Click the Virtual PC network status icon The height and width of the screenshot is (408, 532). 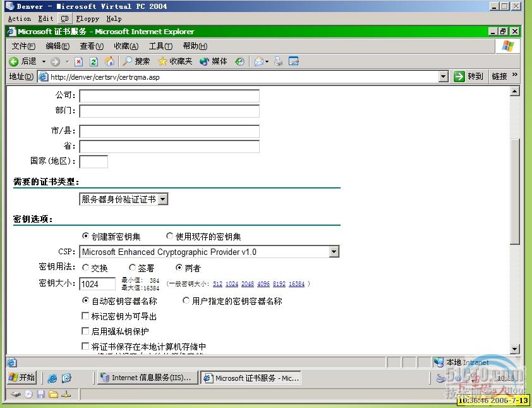point(66,395)
